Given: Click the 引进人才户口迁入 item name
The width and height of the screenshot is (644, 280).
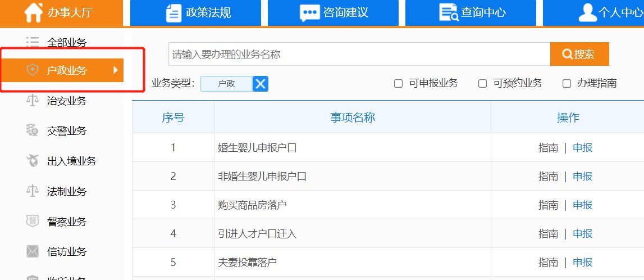Looking at the screenshot, I should pos(257,233).
